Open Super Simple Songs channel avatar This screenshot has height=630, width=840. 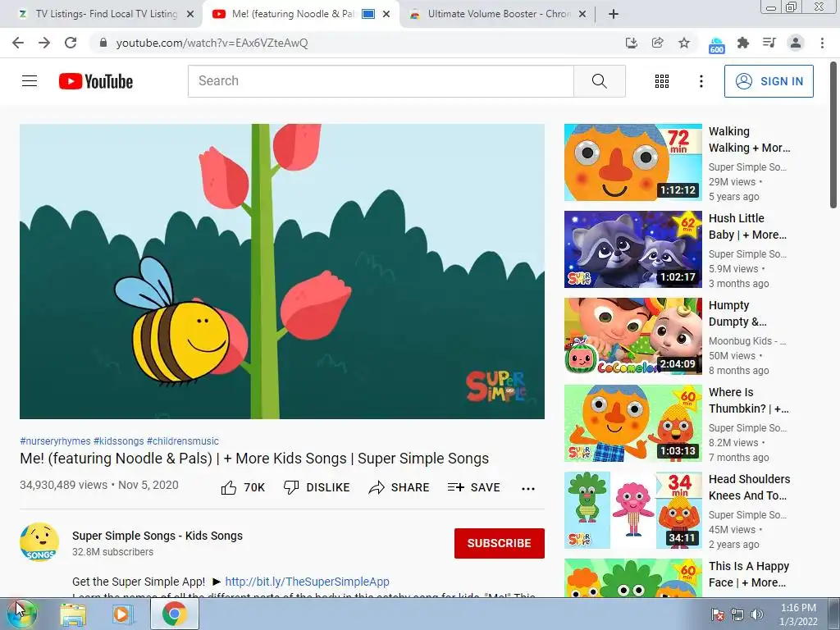pyautogui.click(x=39, y=541)
